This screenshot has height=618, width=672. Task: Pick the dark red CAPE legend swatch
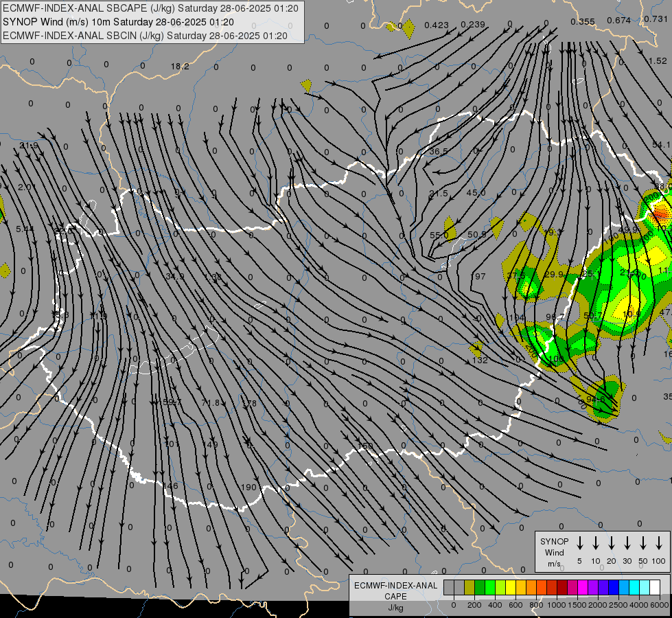pyautogui.click(x=562, y=588)
